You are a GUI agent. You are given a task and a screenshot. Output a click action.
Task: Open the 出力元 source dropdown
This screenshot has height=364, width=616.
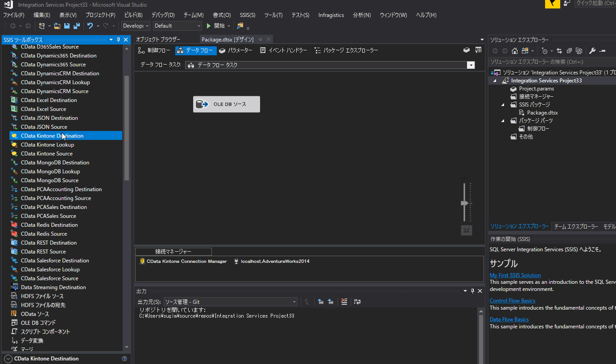(x=231, y=302)
